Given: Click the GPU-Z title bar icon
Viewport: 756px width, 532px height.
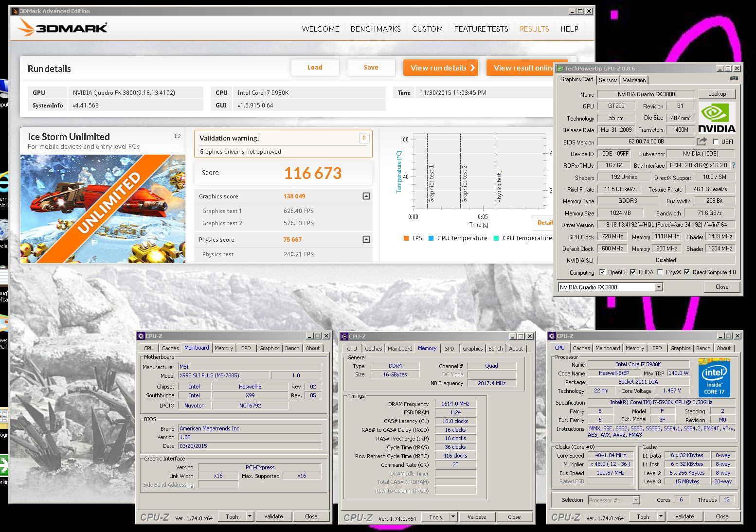Looking at the screenshot, I should [x=560, y=69].
